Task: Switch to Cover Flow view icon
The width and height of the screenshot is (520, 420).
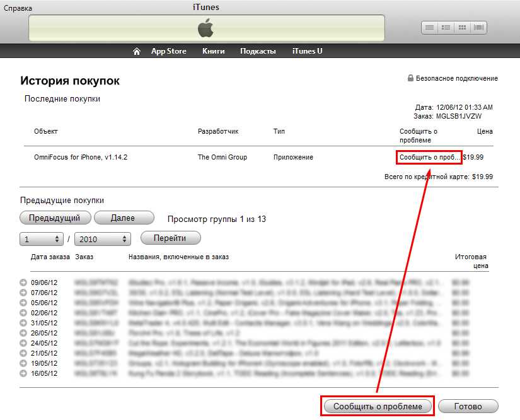Action: tap(478, 28)
